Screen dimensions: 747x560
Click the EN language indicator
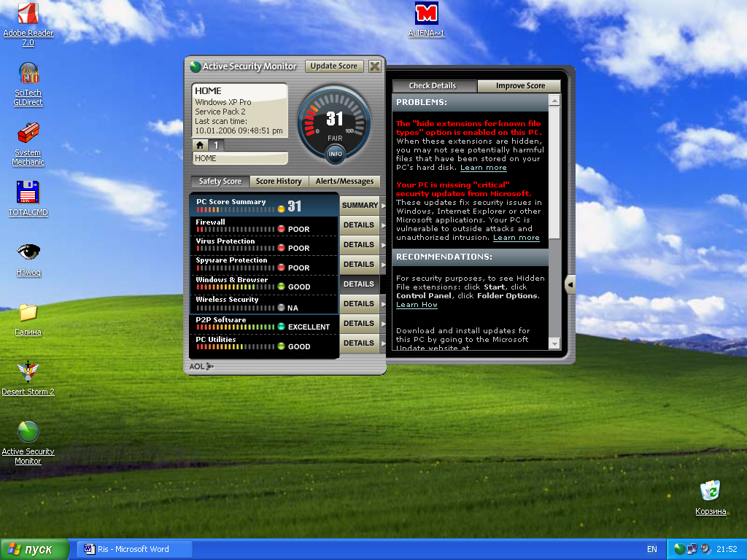pyautogui.click(x=651, y=549)
